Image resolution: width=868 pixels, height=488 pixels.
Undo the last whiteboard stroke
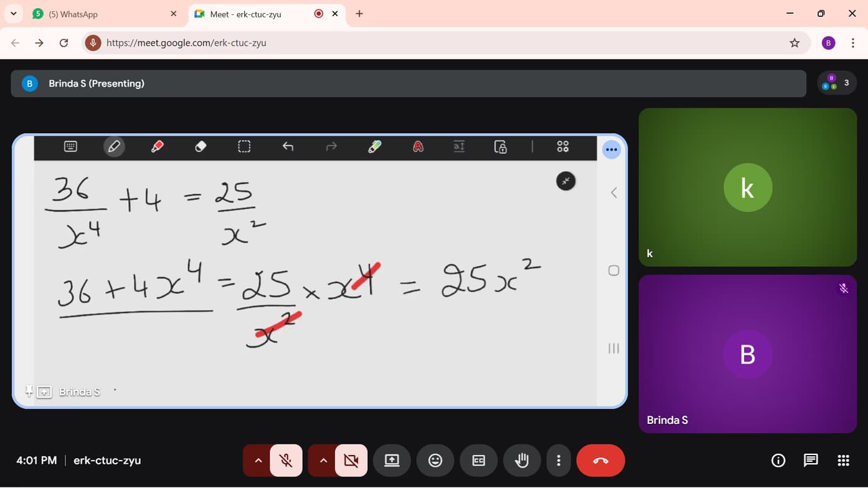288,147
